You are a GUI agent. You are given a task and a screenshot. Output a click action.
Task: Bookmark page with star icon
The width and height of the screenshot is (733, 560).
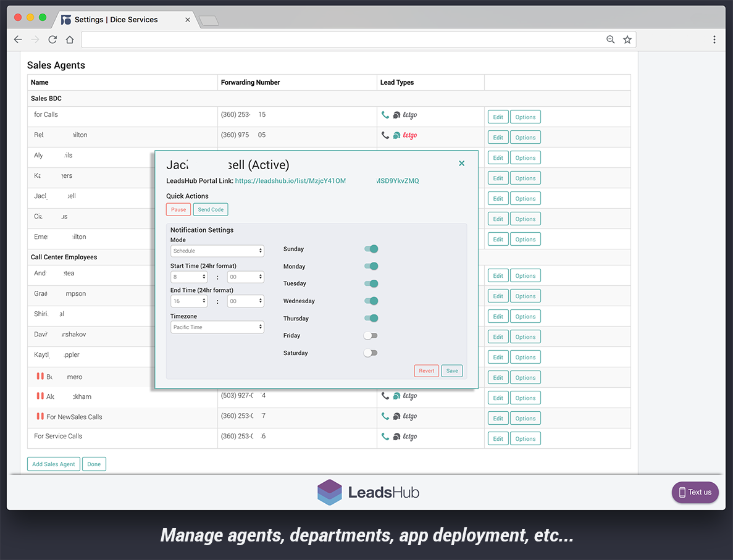click(x=627, y=40)
